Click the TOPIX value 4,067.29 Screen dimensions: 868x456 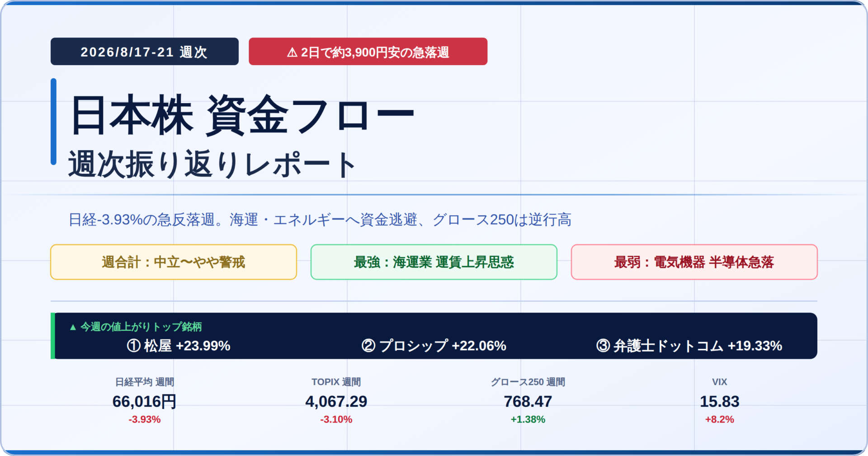point(336,401)
